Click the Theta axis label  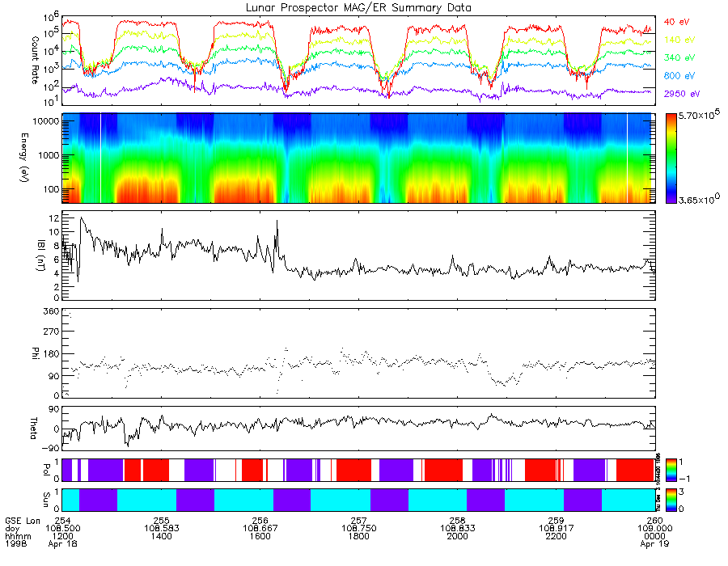(x=33, y=429)
